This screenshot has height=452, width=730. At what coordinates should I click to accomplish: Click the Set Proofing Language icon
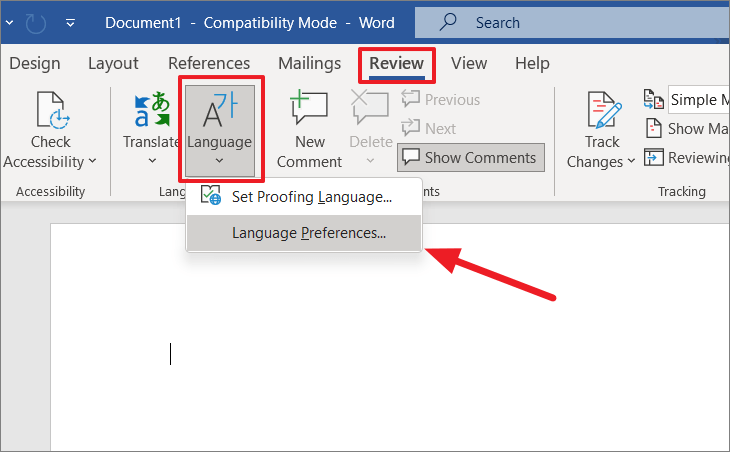(210, 196)
